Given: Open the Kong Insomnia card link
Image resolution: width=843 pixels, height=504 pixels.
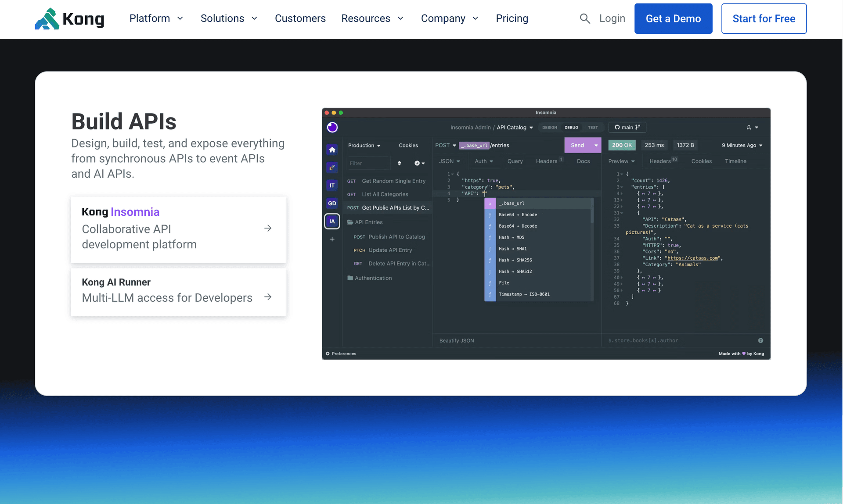Looking at the screenshot, I should tap(179, 230).
